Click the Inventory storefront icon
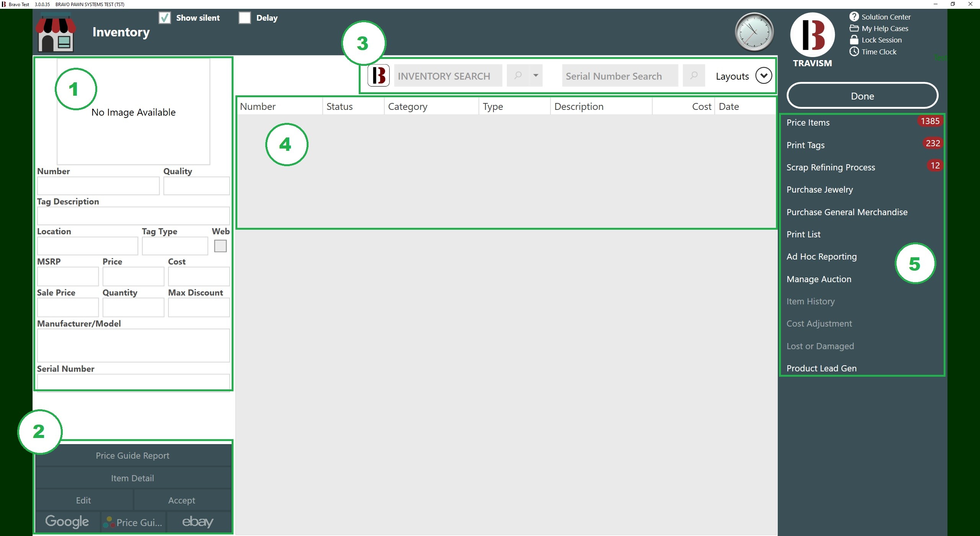 point(56,32)
